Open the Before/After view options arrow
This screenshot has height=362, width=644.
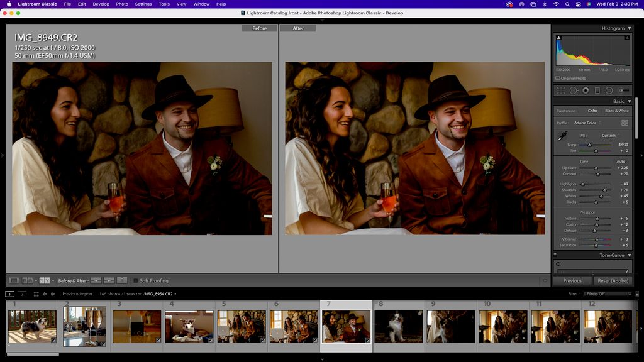[x=53, y=281]
